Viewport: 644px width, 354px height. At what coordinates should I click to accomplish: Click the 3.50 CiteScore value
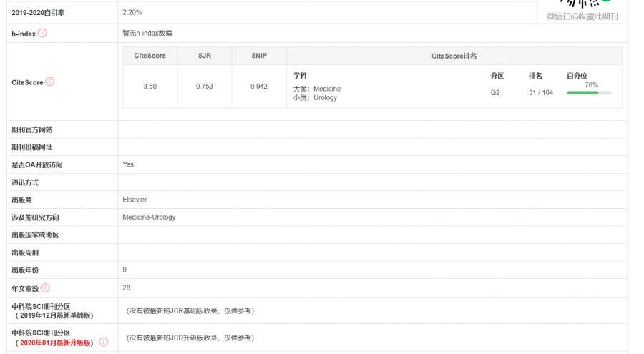click(150, 87)
